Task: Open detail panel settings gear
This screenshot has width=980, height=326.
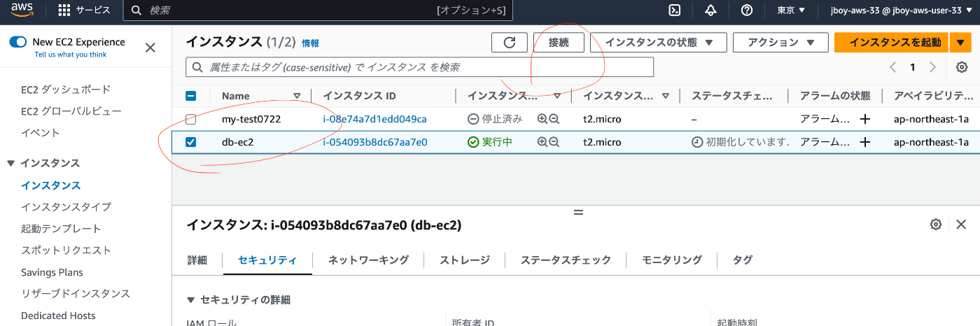Action: point(936,225)
